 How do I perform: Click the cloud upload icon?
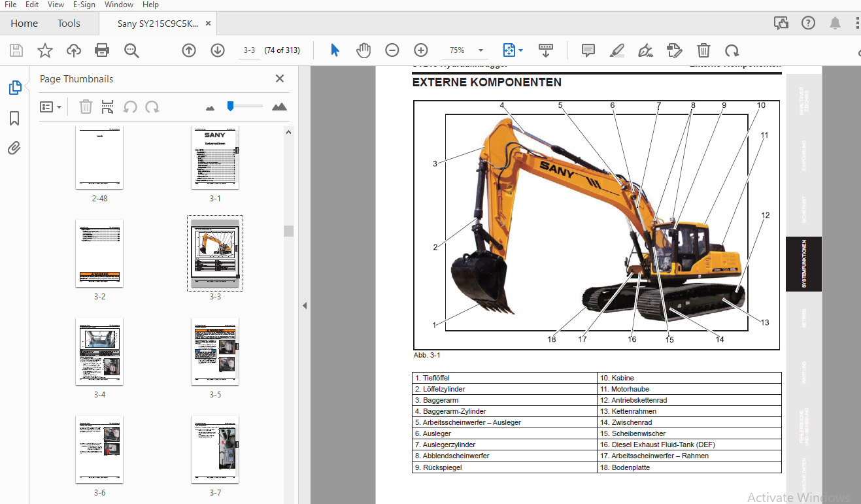(74, 50)
